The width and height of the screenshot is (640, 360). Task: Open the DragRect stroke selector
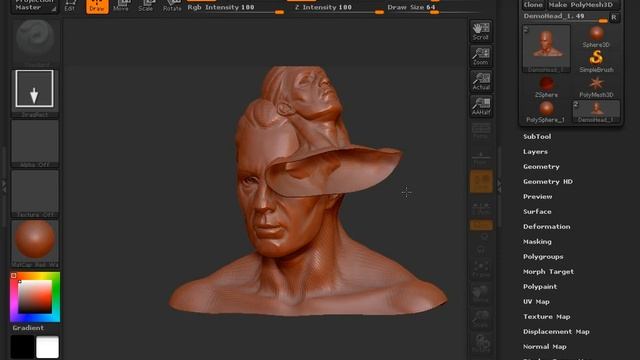[x=35, y=93]
